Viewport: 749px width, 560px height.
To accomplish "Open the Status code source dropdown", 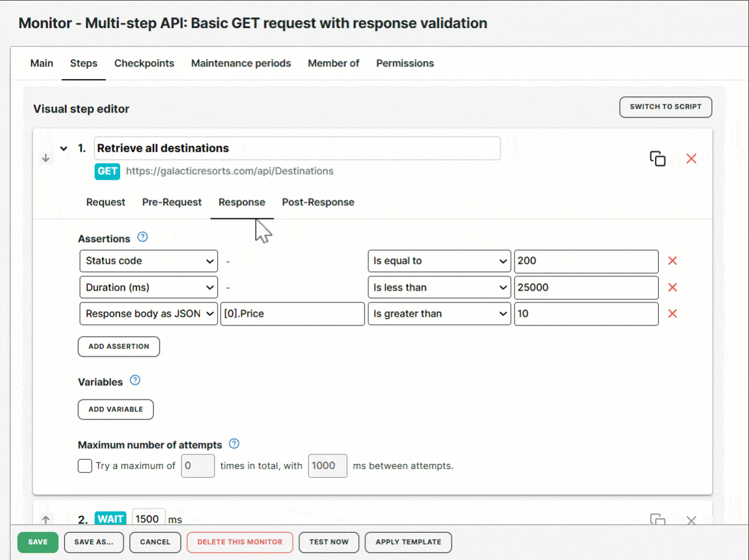I will (149, 261).
